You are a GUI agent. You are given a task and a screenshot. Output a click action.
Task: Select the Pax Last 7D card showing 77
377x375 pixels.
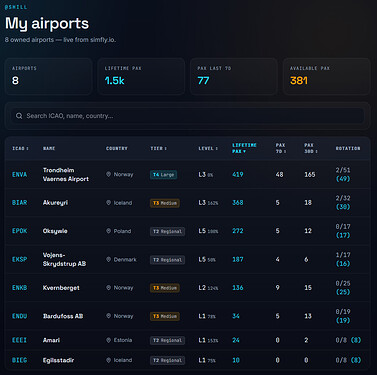click(x=234, y=76)
